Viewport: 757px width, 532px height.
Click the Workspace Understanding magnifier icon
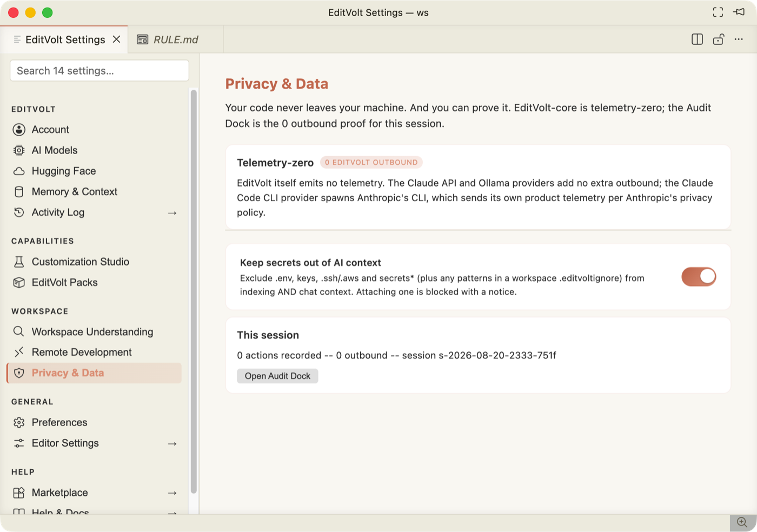19,331
